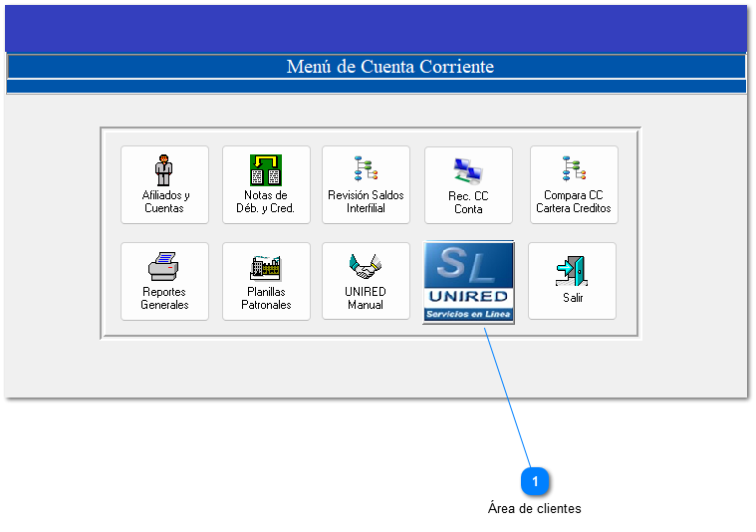Click the 'UNIRED Manual' text label
Screen dimensions: 756x532
coord(366,299)
